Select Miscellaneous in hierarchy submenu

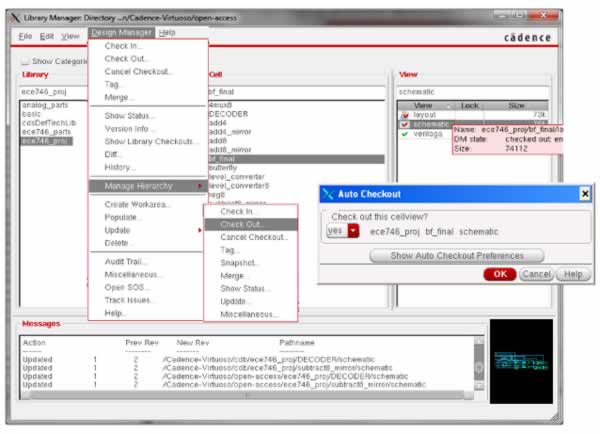coord(249,314)
